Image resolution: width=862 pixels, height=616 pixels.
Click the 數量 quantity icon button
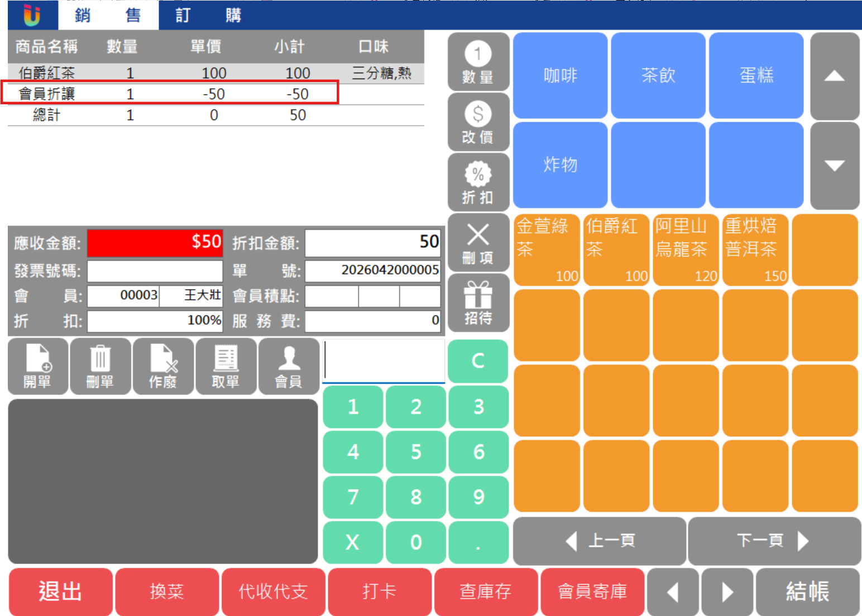click(x=478, y=62)
